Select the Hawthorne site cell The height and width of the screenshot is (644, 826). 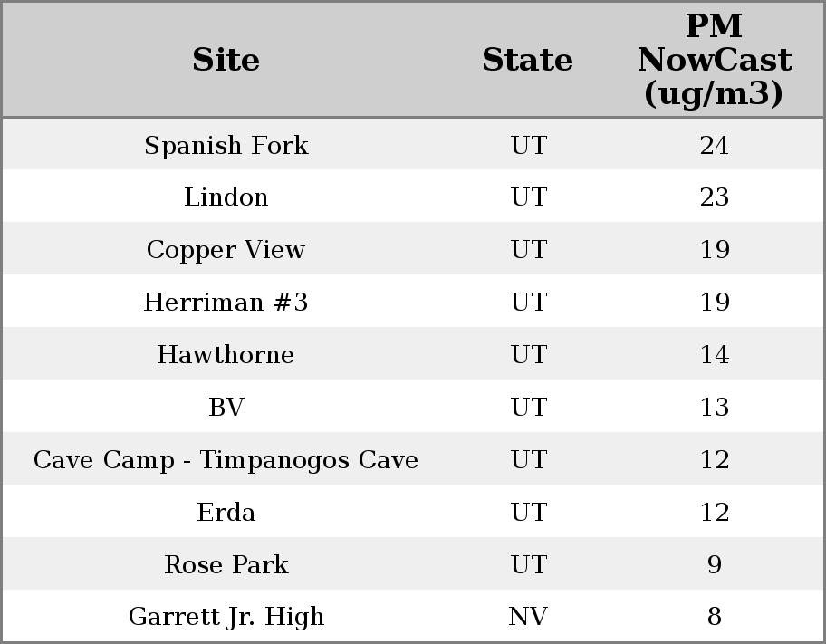pyautogui.click(x=226, y=355)
